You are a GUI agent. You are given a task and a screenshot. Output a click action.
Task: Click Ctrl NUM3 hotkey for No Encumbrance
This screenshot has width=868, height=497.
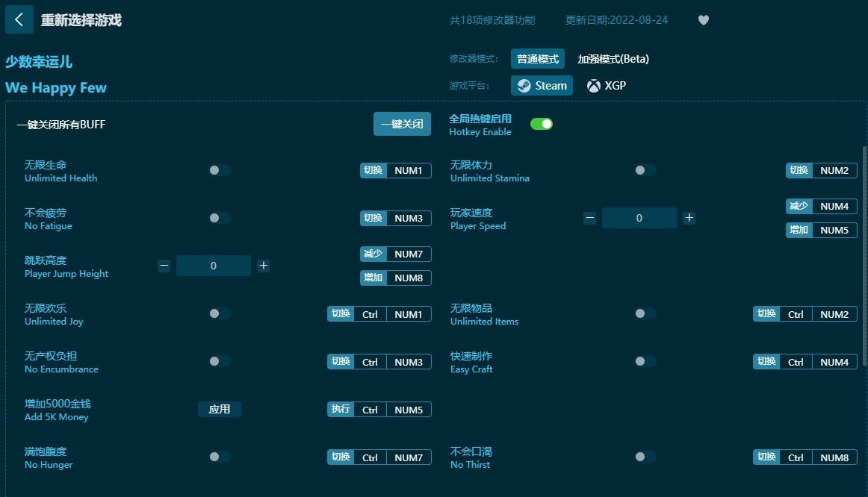[x=379, y=361]
